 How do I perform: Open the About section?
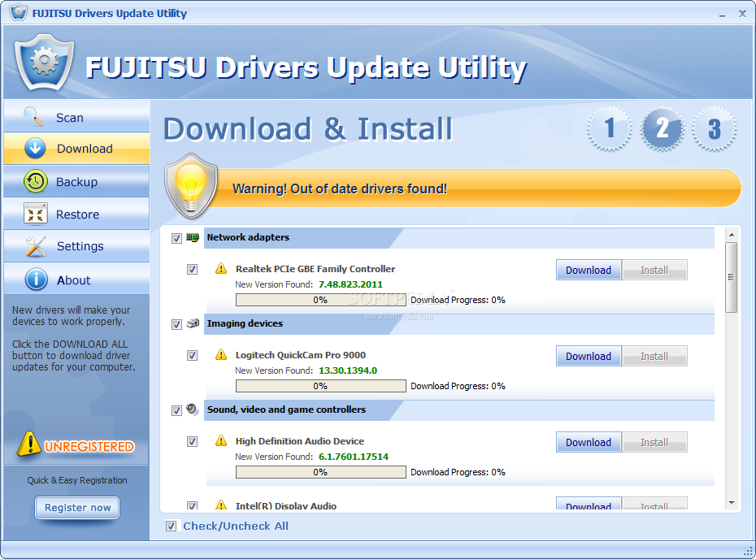(x=76, y=279)
